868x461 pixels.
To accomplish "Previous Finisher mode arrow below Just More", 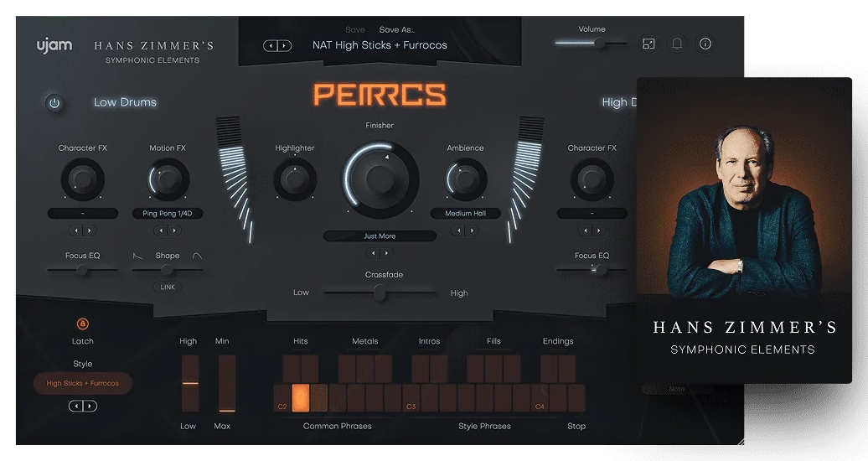I will 373,253.
